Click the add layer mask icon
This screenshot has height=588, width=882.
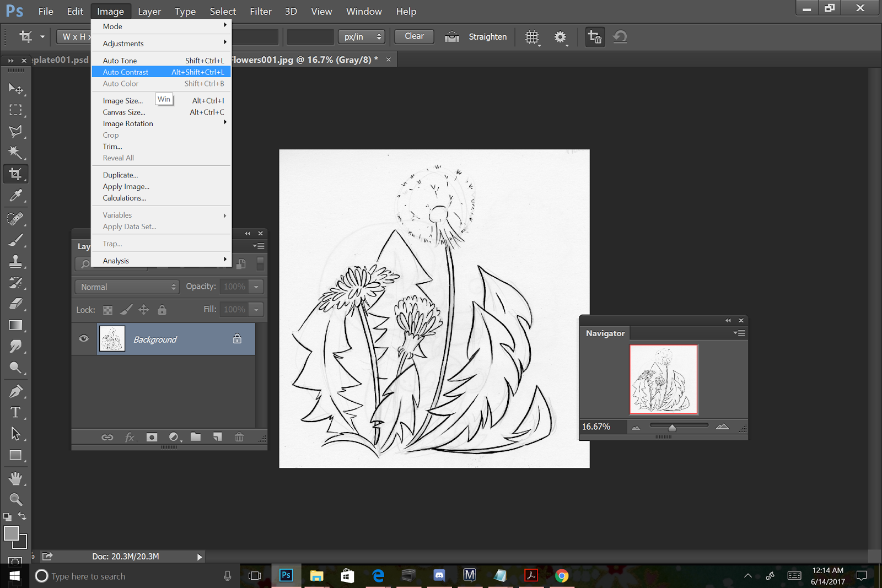tap(152, 437)
